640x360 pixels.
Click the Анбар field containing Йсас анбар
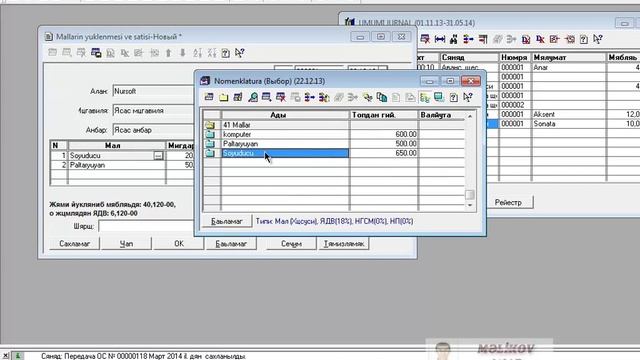pos(153,130)
